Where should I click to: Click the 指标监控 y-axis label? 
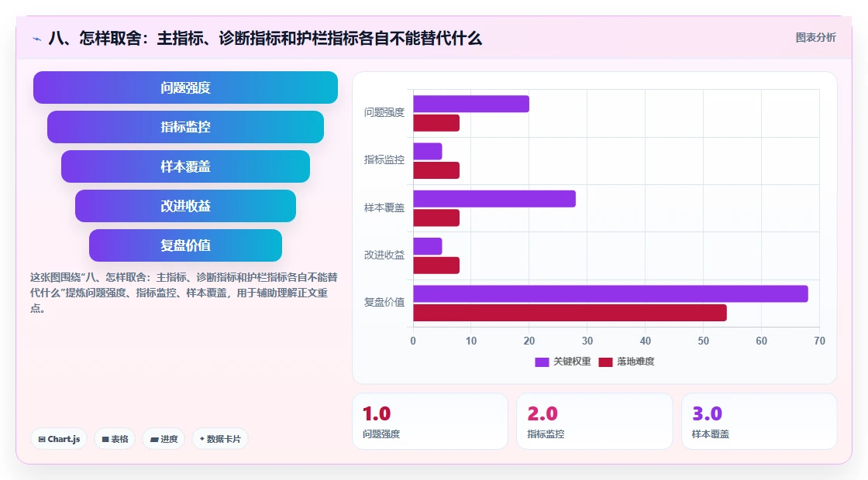coord(384,159)
